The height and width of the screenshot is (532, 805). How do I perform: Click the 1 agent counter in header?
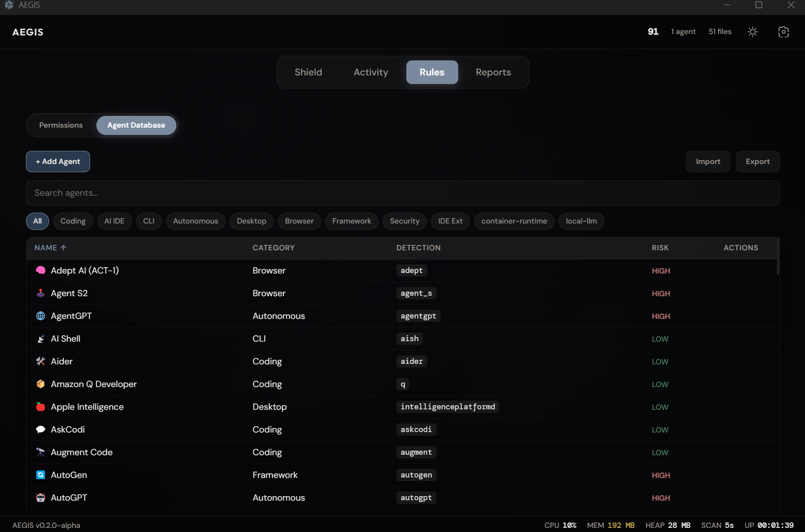(x=683, y=32)
